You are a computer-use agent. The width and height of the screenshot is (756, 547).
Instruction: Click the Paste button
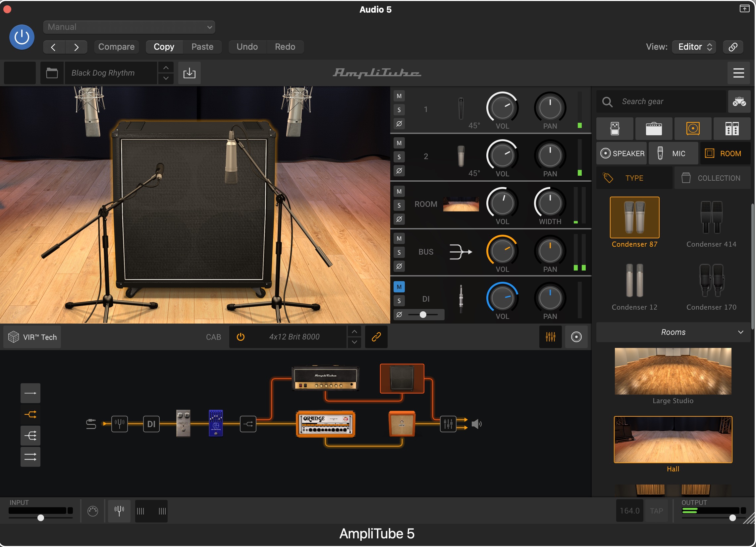click(x=202, y=47)
